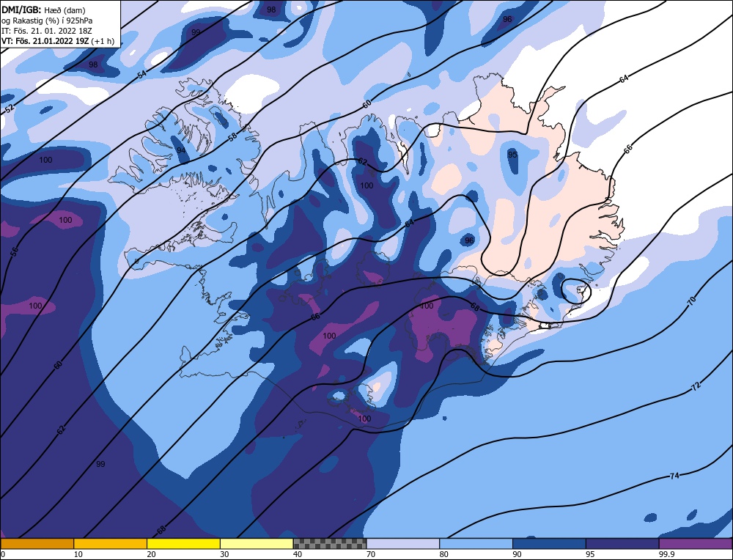Select the pale yellow 30–40 legend swatch

click(x=257, y=544)
